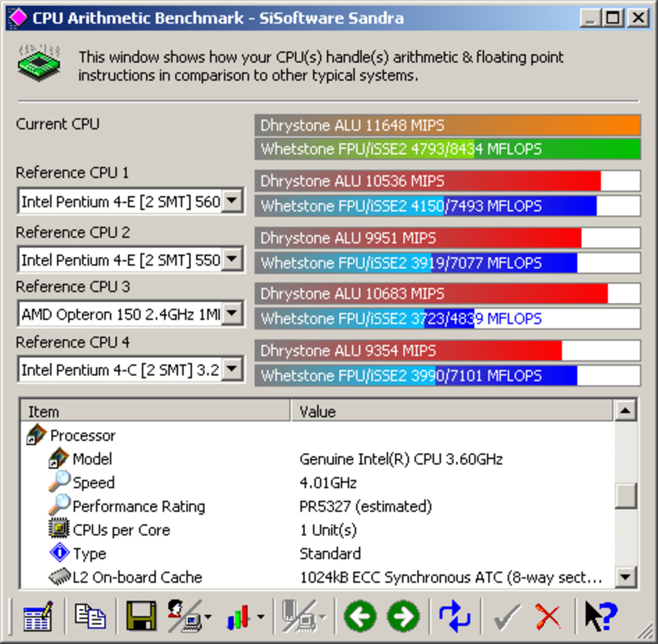658x644 pixels.
Task: Click the Type row blue info icon
Action: tap(59, 552)
